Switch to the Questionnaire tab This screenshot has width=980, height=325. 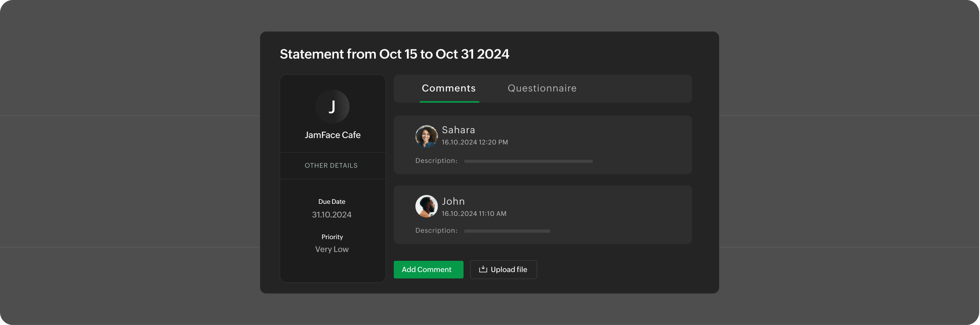coord(542,88)
